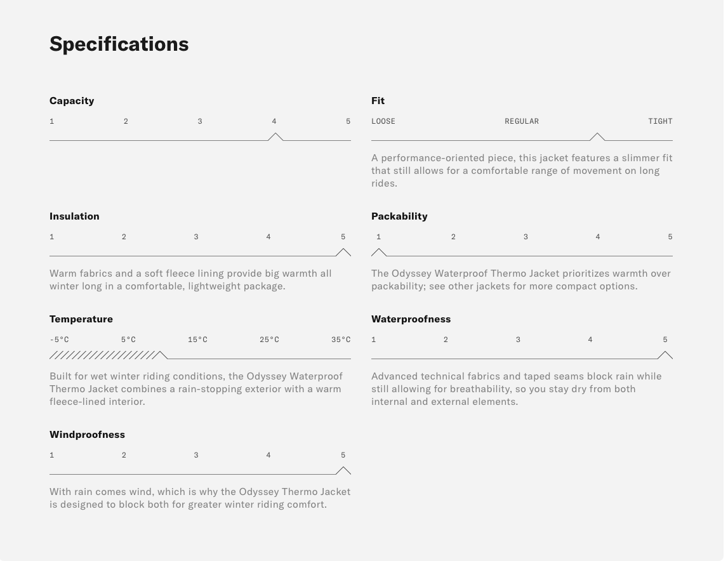Select REGULAR on the Fit scale
The image size is (728, 561).
click(x=522, y=121)
